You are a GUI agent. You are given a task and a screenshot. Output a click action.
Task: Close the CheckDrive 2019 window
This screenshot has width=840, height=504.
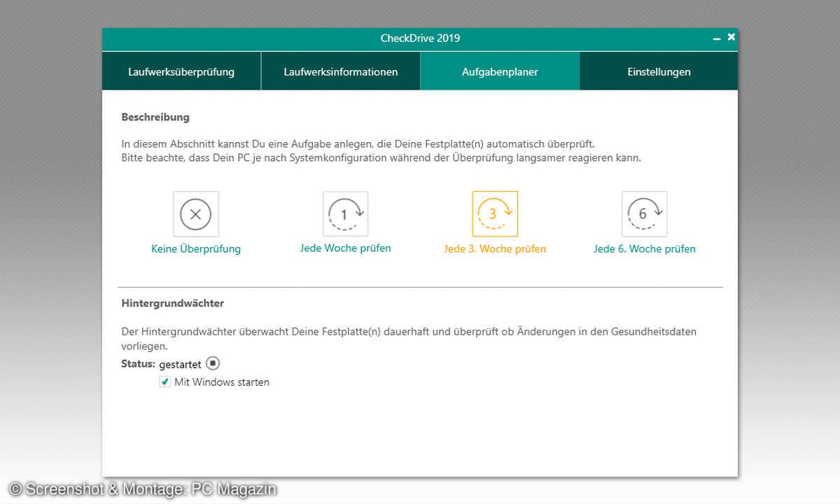pos(731,37)
